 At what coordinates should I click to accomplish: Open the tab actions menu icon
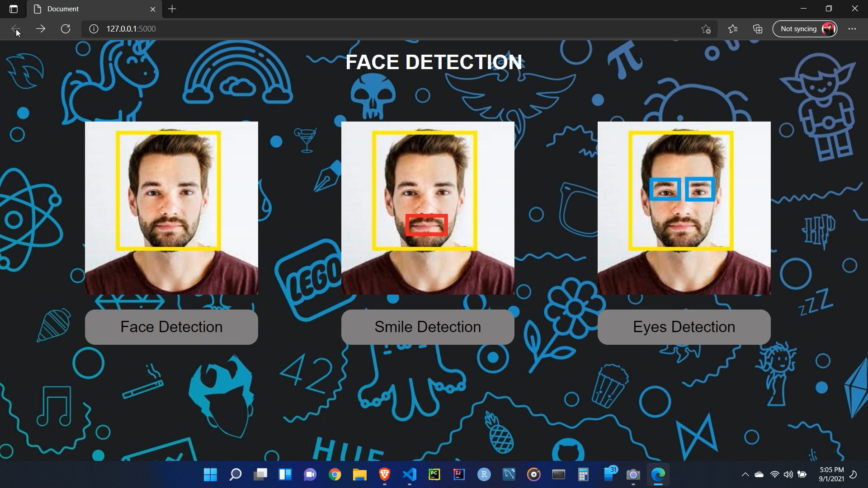point(14,9)
